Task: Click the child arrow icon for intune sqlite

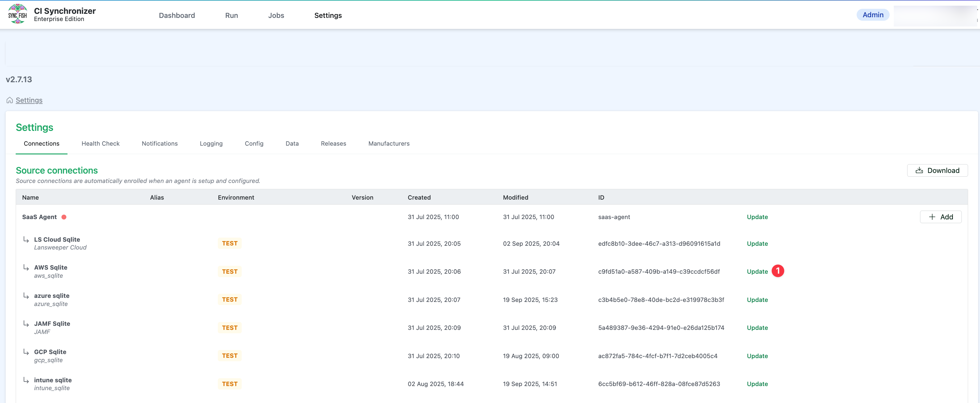Action: (x=26, y=380)
